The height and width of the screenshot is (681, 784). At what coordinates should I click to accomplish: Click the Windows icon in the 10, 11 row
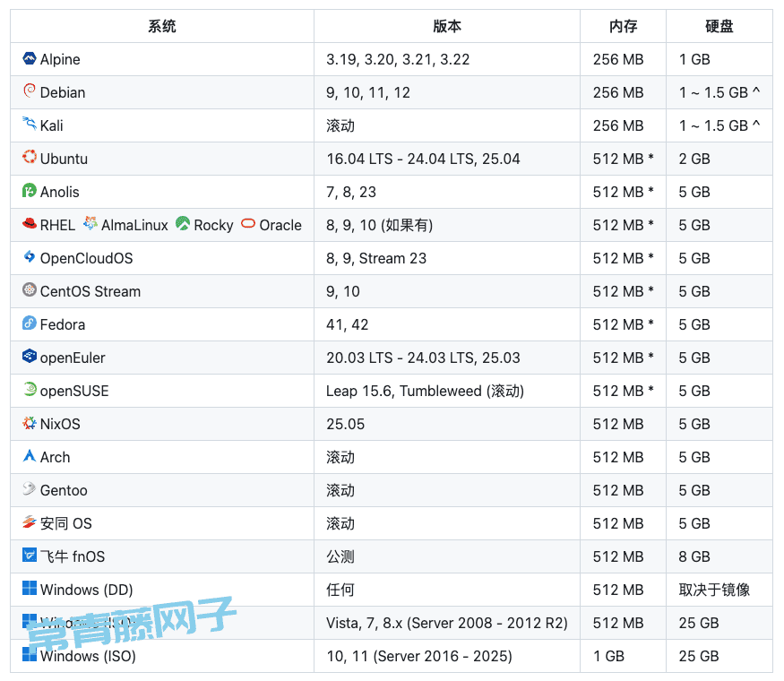tap(30, 654)
